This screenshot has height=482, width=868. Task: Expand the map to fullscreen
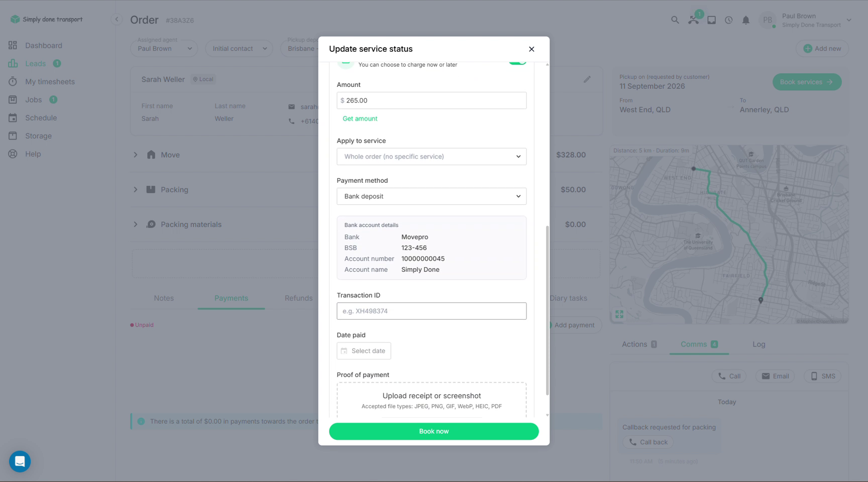[x=619, y=314]
